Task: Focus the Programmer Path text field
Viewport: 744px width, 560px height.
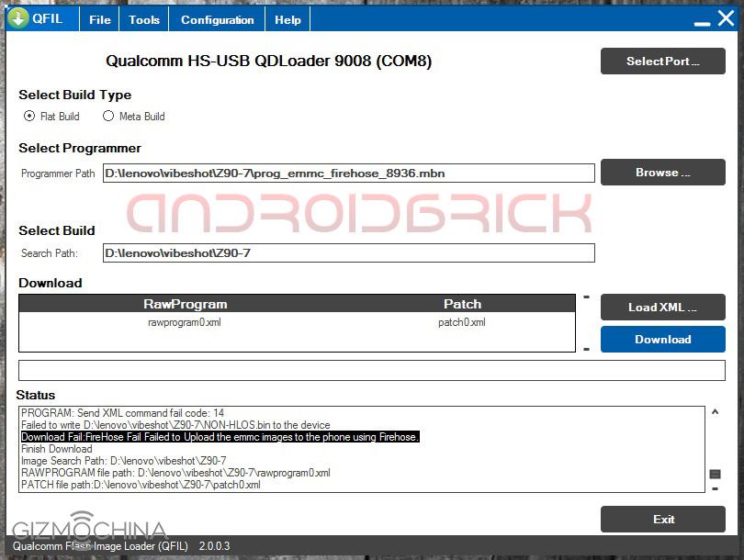Action: coord(348,173)
